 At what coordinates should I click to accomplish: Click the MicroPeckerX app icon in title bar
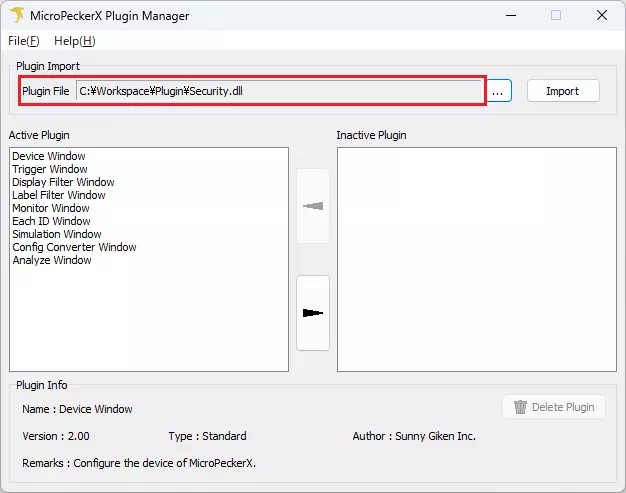click(x=17, y=16)
